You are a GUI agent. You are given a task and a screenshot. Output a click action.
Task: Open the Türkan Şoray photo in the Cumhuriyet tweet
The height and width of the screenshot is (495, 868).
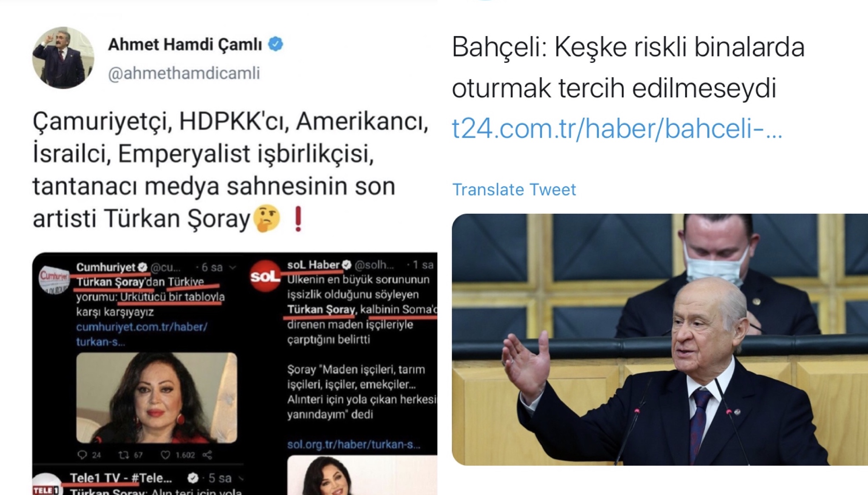click(156, 398)
